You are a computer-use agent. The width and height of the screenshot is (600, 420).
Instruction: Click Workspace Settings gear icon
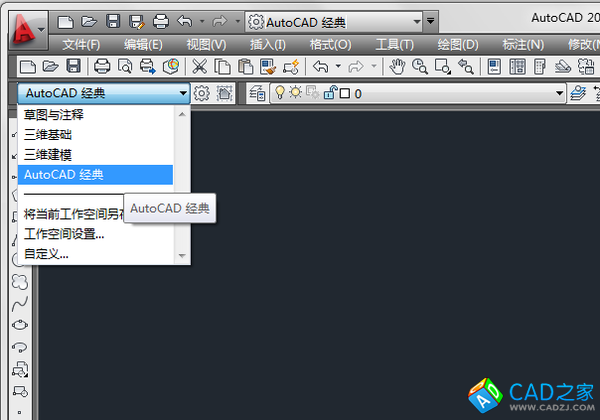coord(202,93)
